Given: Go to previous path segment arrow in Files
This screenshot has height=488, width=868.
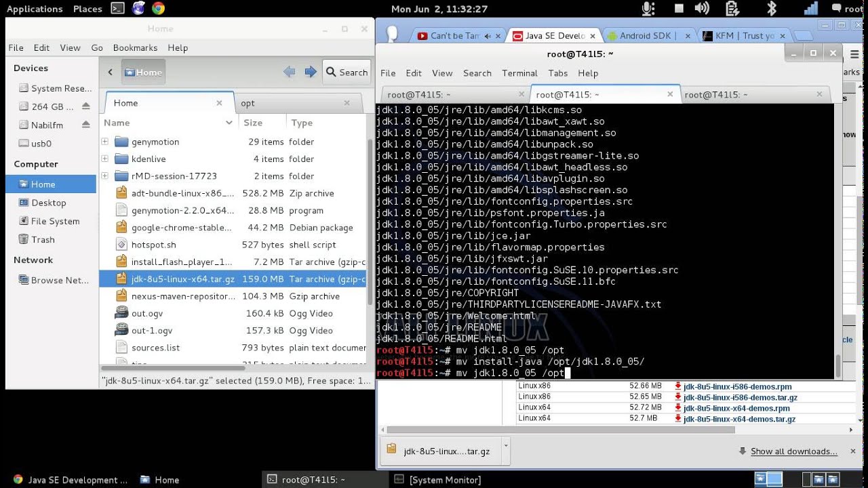Looking at the screenshot, I should coord(110,72).
